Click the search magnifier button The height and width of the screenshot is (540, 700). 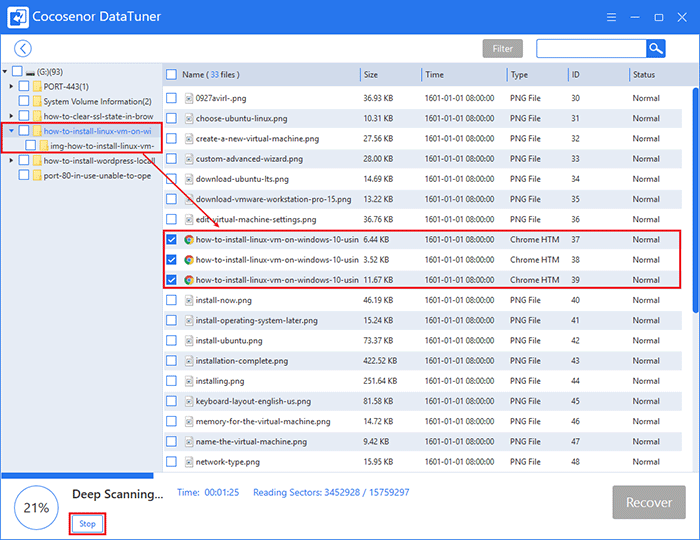click(655, 48)
